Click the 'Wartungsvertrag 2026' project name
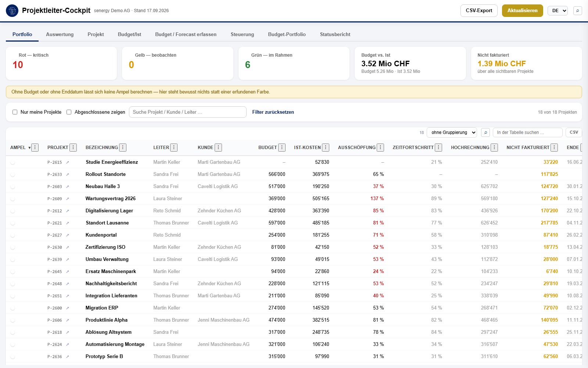 [x=111, y=199]
